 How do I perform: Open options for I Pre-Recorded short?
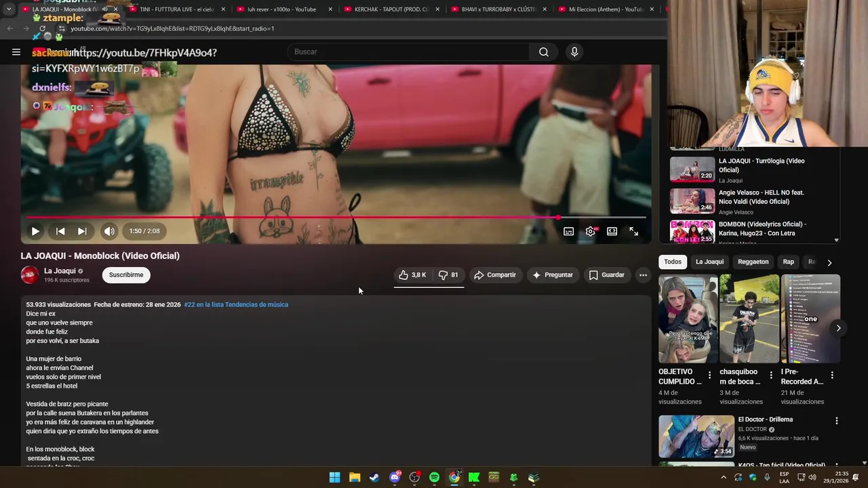point(832,375)
